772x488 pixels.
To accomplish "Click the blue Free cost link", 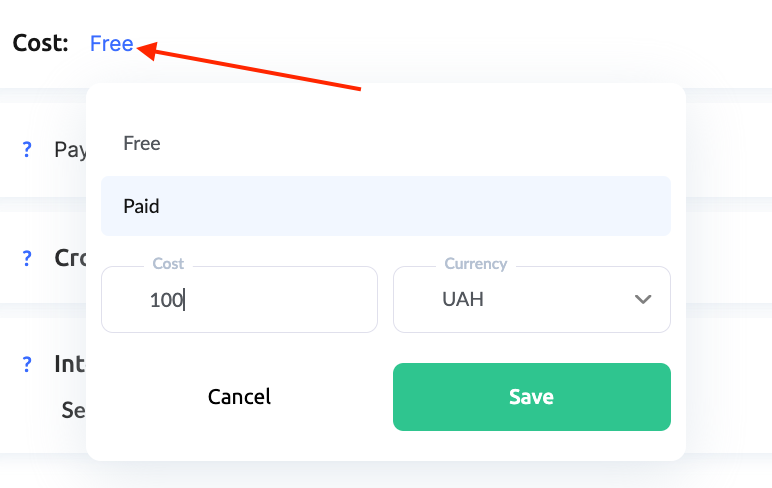I will coord(111,44).
